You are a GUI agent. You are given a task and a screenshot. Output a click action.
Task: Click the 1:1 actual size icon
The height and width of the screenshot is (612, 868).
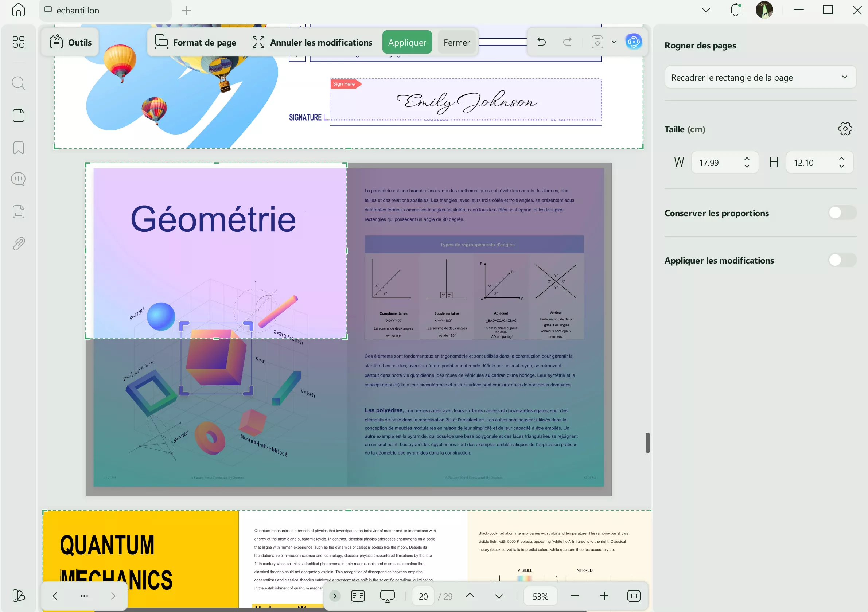coord(634,596)
